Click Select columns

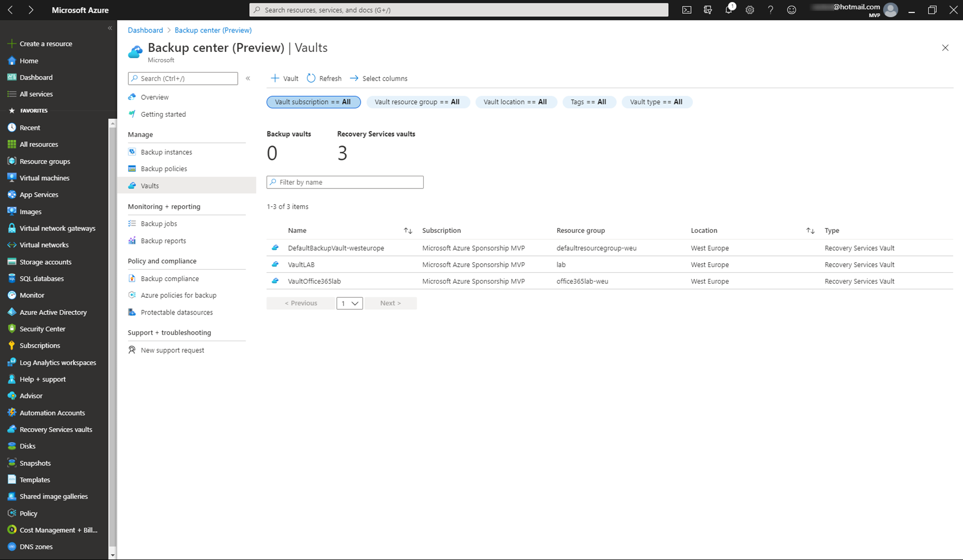pyautogui.click(x=379, y=79)
